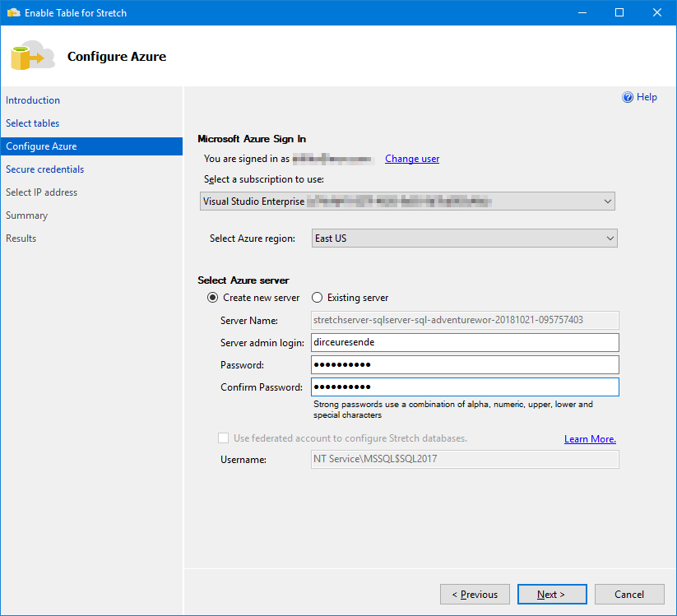Click the Change user link
677x616 pixels.
tap(412, 159)
